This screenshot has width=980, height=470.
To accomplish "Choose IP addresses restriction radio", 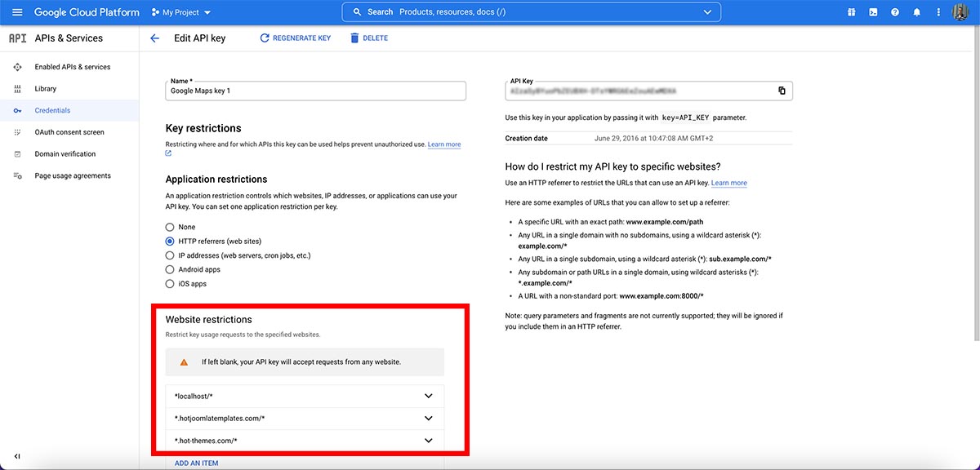I will click(x=170, y=255).
